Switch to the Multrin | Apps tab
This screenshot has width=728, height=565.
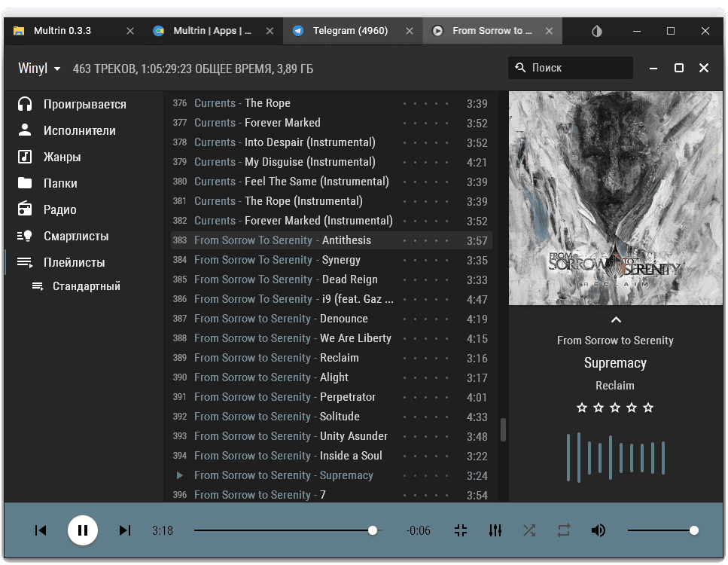click(212, 31)
